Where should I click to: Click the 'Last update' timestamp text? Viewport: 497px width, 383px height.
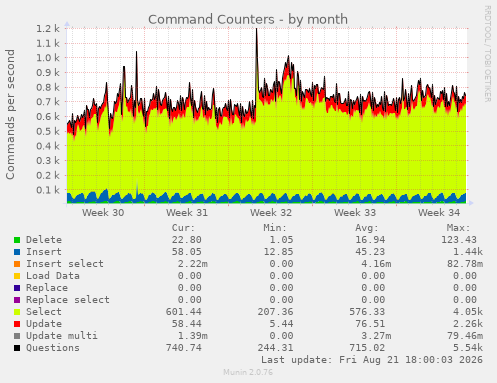click(372, 360)
